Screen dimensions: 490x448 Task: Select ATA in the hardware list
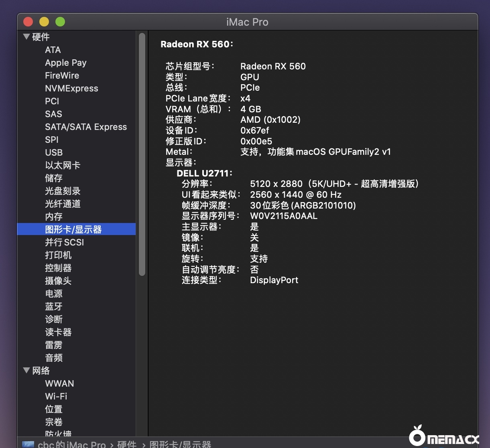53,50
